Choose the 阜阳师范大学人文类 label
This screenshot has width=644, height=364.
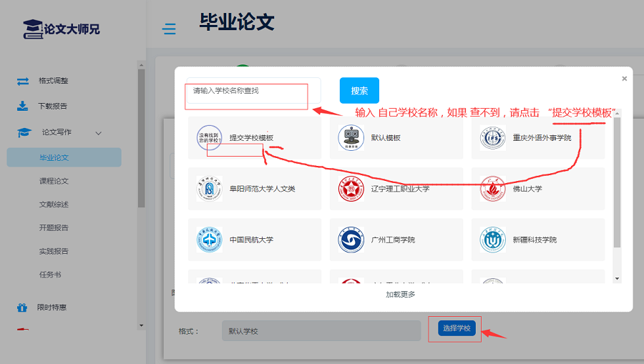(x=262, y=189)
